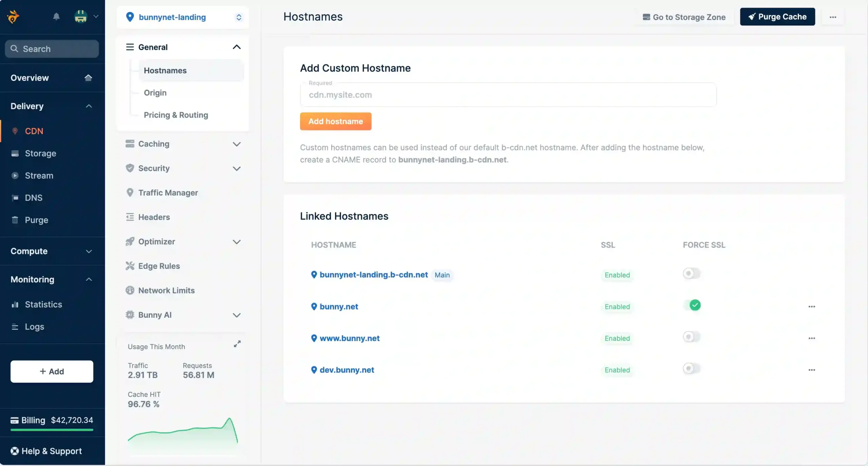Disable Force SSL for bunny.net

695,305
